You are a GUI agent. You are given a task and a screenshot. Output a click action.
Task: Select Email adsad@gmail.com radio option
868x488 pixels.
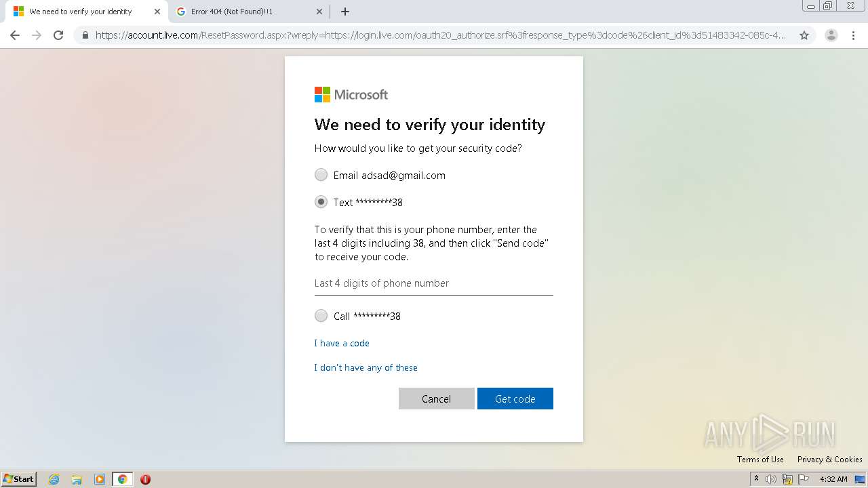click(321, 175)
